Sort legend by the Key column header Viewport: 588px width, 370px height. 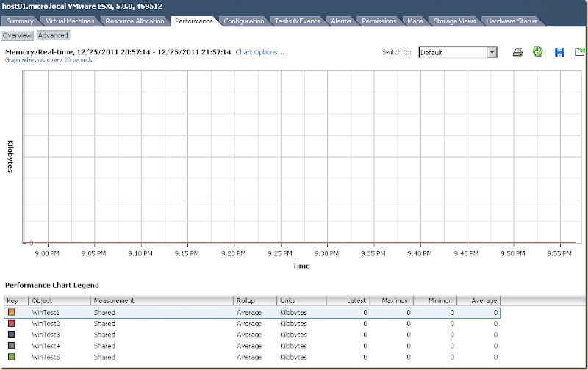click(16, 301)
